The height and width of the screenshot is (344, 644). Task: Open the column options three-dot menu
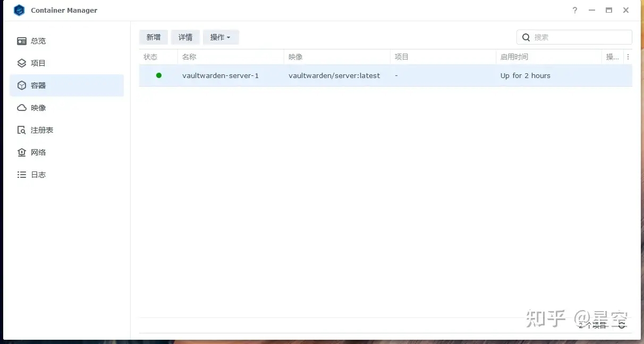(628, 57)
